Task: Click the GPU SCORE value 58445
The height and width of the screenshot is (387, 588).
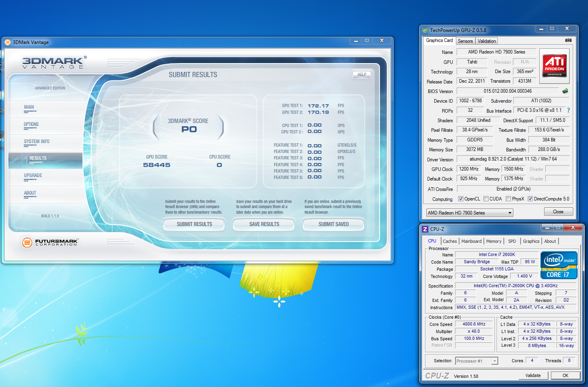Action: [156, 165]
